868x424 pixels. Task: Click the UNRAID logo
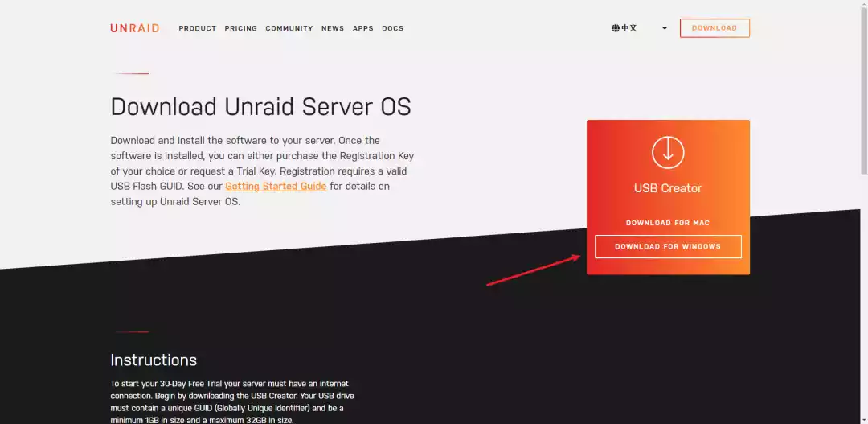(134, 28)
